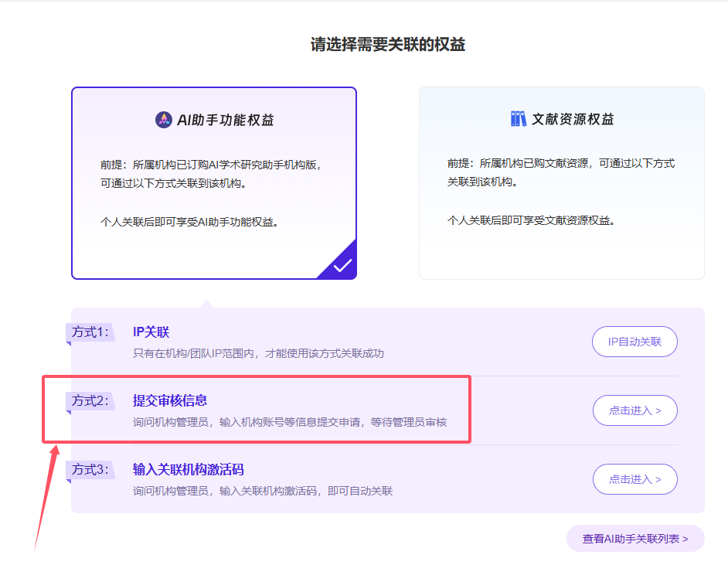The image size is (728, 565).
Task: Click the books icon beside 文献资源权益
Action: coord(518,119)
